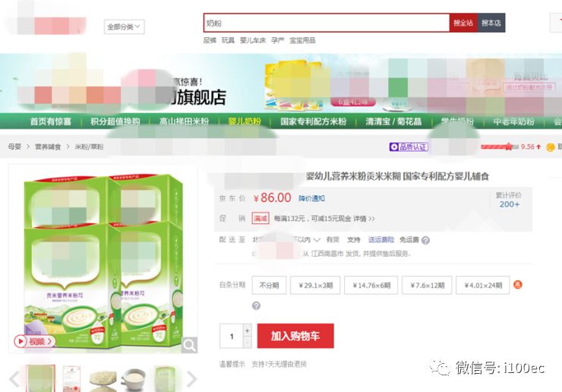Click the search input field containing 奶粉
This screenshot has height=392, width=562.
coord(327,23)
